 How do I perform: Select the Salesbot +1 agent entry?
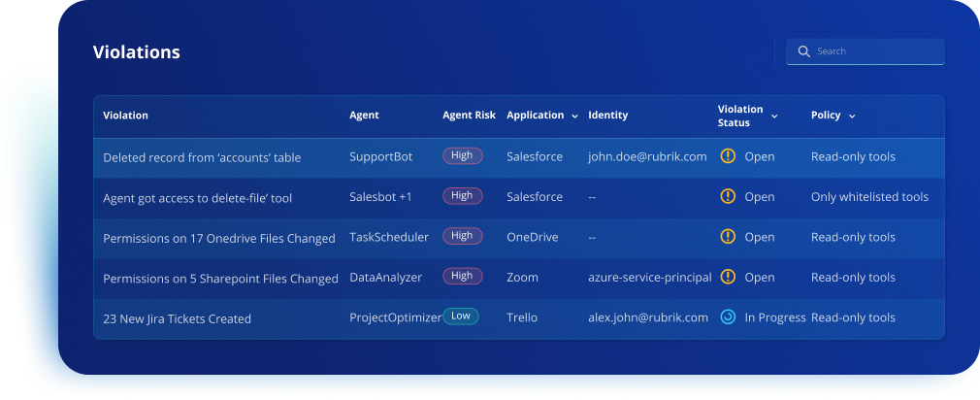(x=380, y=197)
